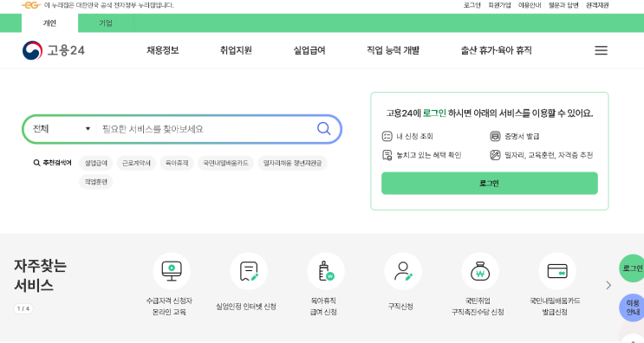Click the 자주찾는 서비스 heading
The width and height of the screenshot is (644, 343).
[x=40, y=275]
